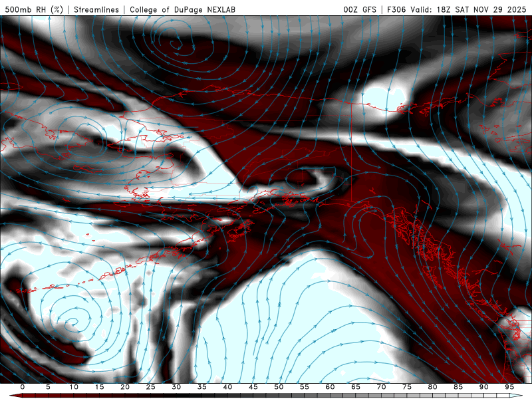Image resolution: width=532 pixels, height=399 pixels.
Task: Click the '25' value on the color scale
Action: click(150, 387)
